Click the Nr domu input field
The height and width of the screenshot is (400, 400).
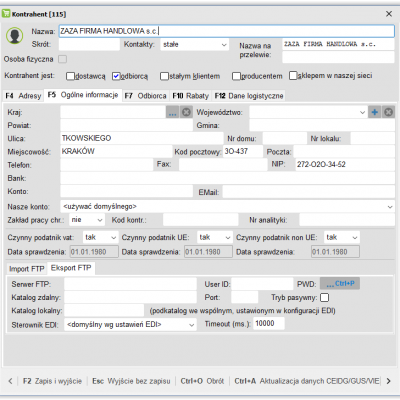[x=285, y=138]
